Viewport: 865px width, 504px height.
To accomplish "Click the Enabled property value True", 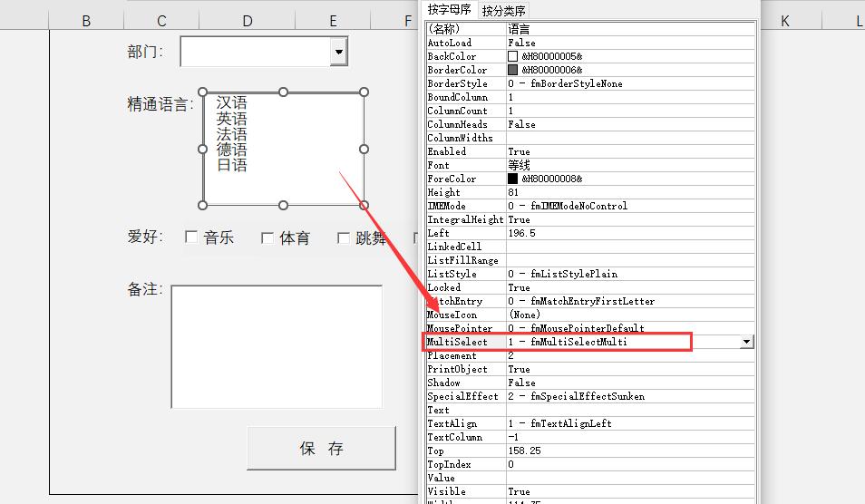I will [520, 151].
